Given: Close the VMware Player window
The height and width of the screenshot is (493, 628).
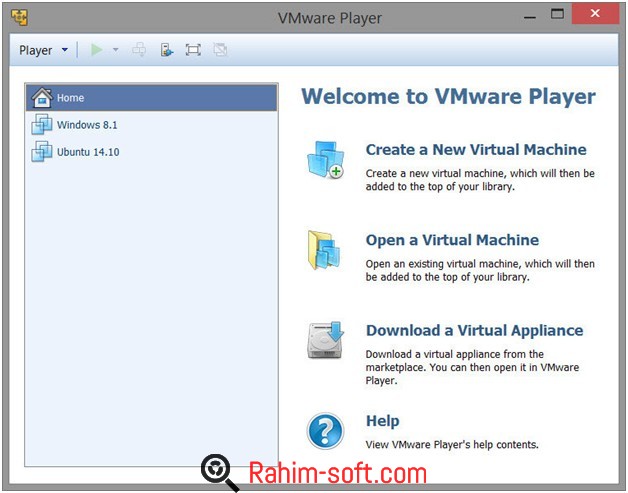Looking at the screenshot, I should (595, 13).
